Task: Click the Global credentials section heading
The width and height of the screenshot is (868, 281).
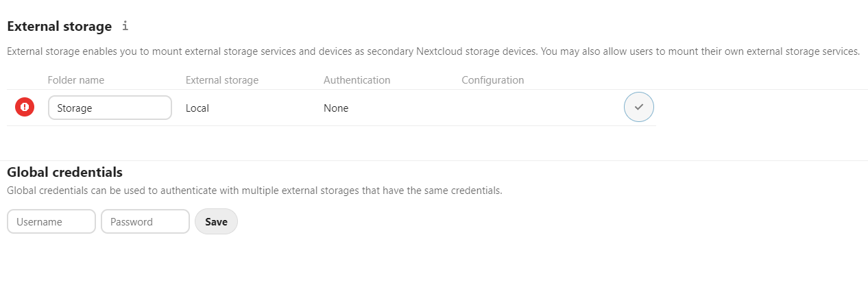Action: click(64, 172)
